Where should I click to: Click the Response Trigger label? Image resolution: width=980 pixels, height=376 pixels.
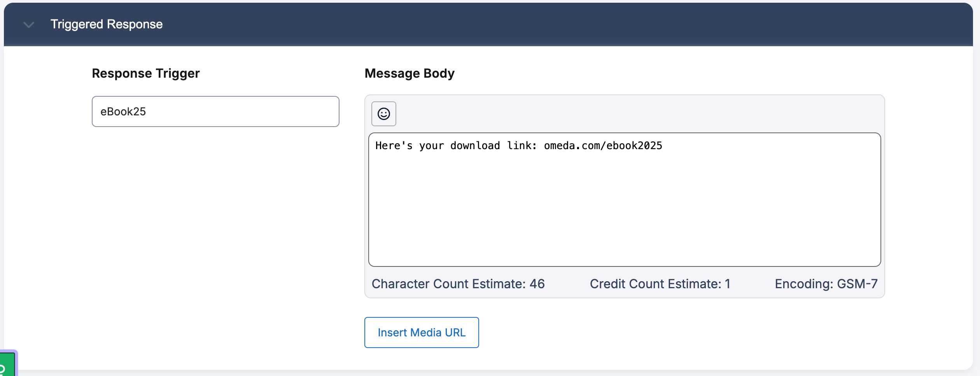point(145,73)
